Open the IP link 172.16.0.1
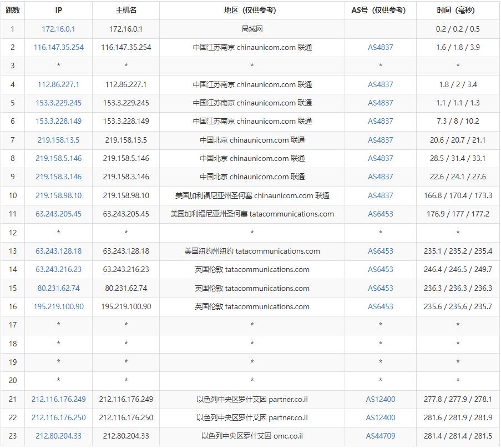 (x=58, y=29)
